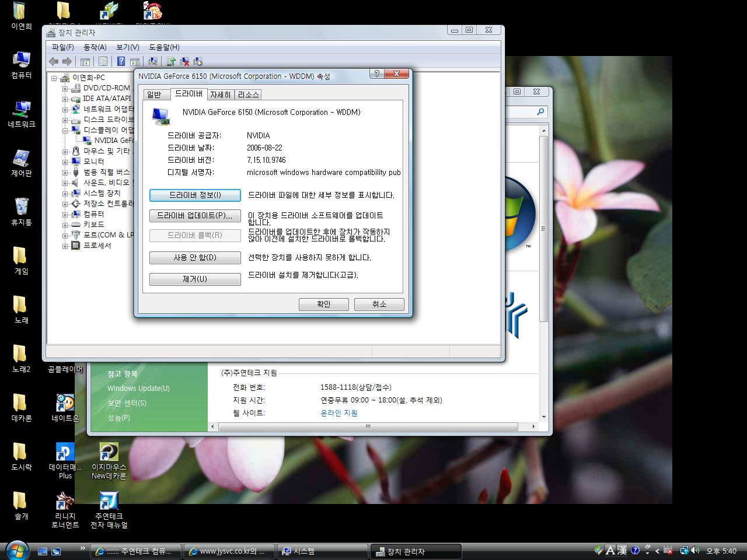The width and height of the screenshot is (747, 560).
Task: Open the 파일(F) menu
Action: (x=63, y=47)
